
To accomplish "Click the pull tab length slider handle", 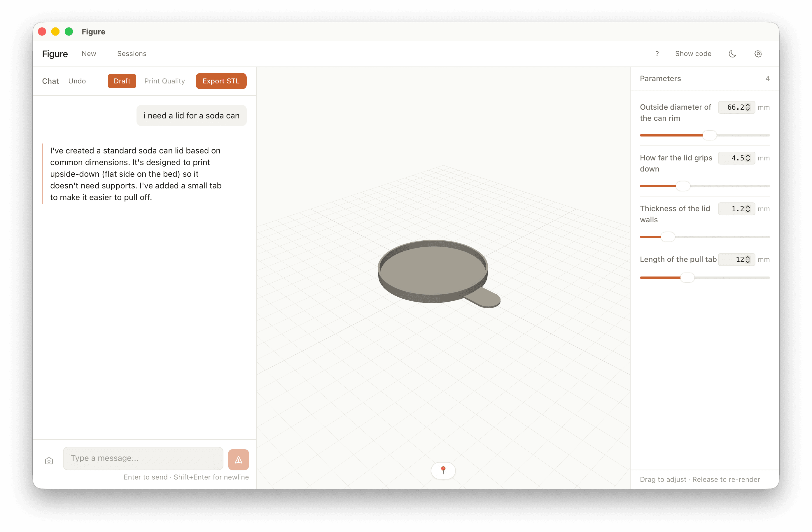I will [x=687, y=277].
